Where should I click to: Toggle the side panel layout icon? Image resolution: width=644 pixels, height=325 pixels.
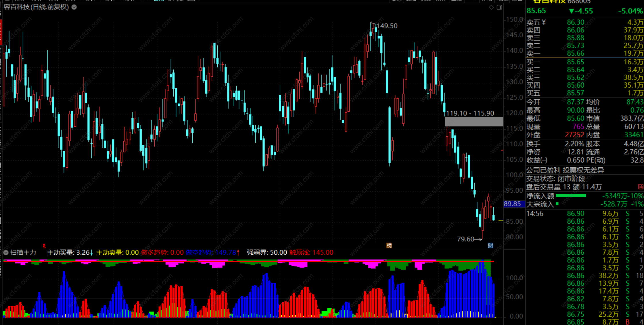tap(499, 7)
